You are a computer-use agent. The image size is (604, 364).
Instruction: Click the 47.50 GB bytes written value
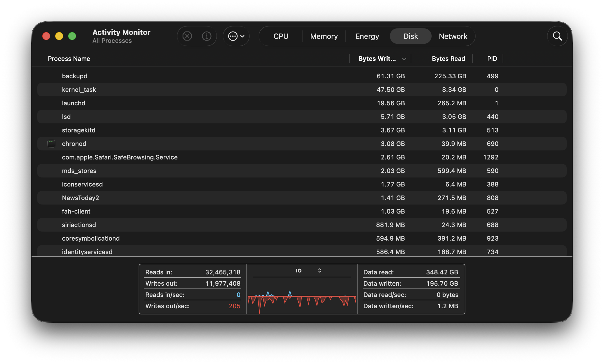click(391, 90)
